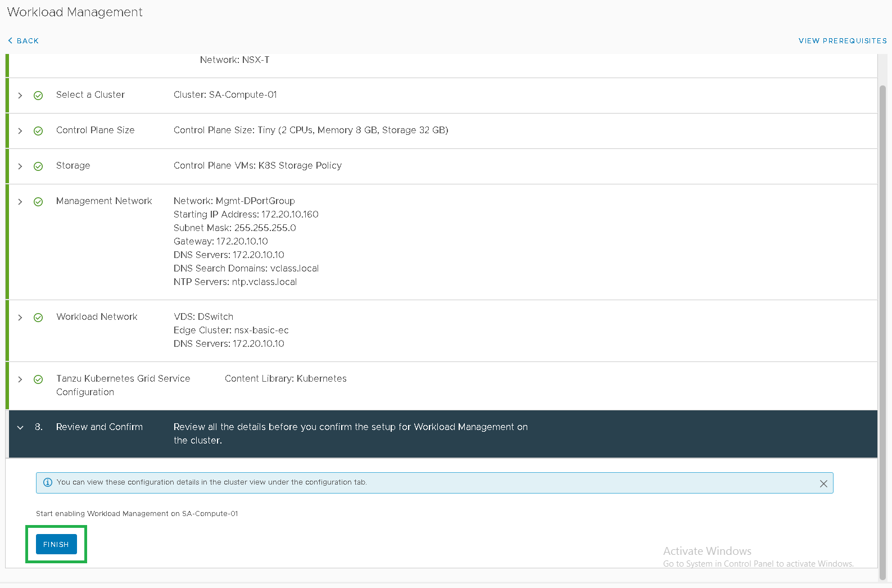
Task: Click the Select a Cluster green checkmark
Action: (38, 96)
